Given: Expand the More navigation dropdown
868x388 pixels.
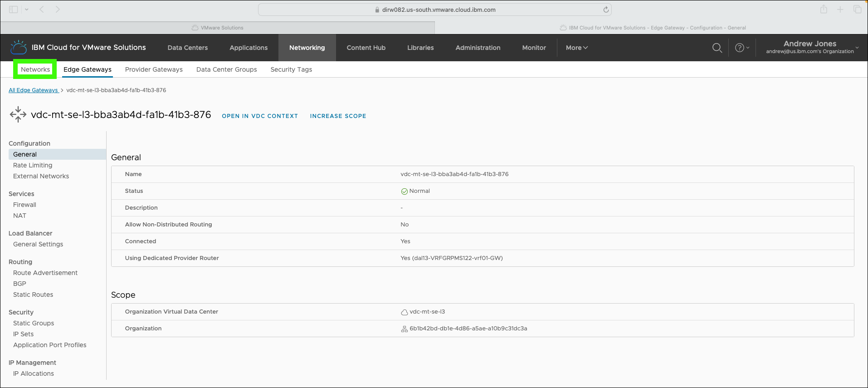Looking at the screenshot, I should coord(576,48).
